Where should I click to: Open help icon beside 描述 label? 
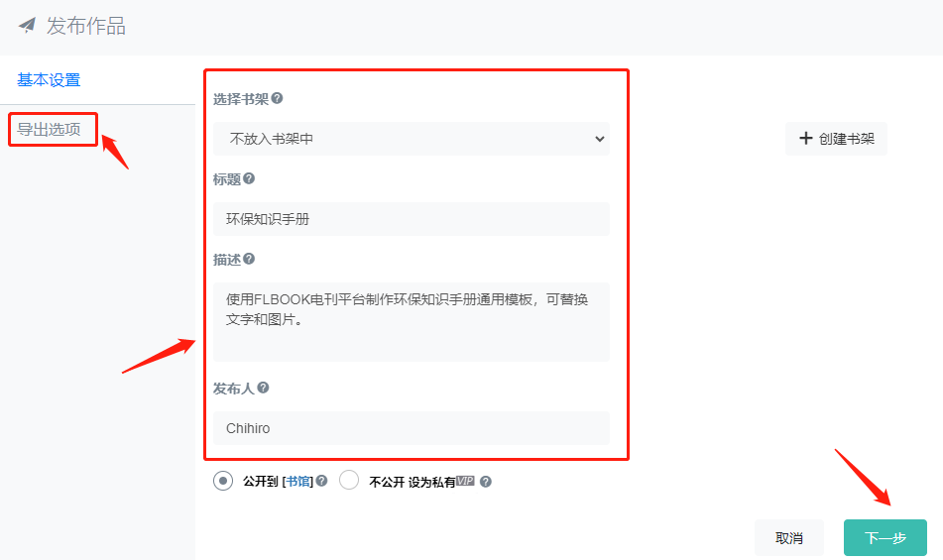click(x=249, y=259)
